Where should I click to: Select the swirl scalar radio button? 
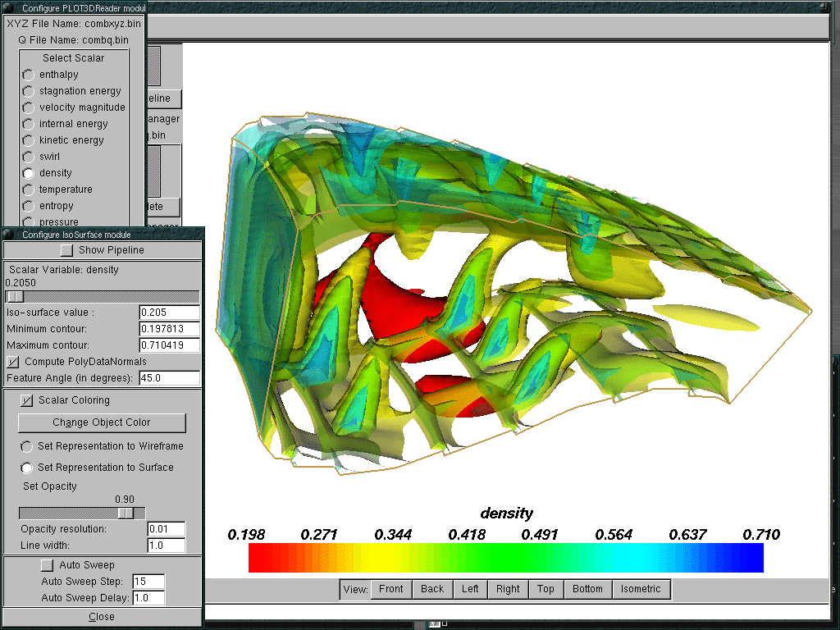pyautogui.click(x=29, y=157)
